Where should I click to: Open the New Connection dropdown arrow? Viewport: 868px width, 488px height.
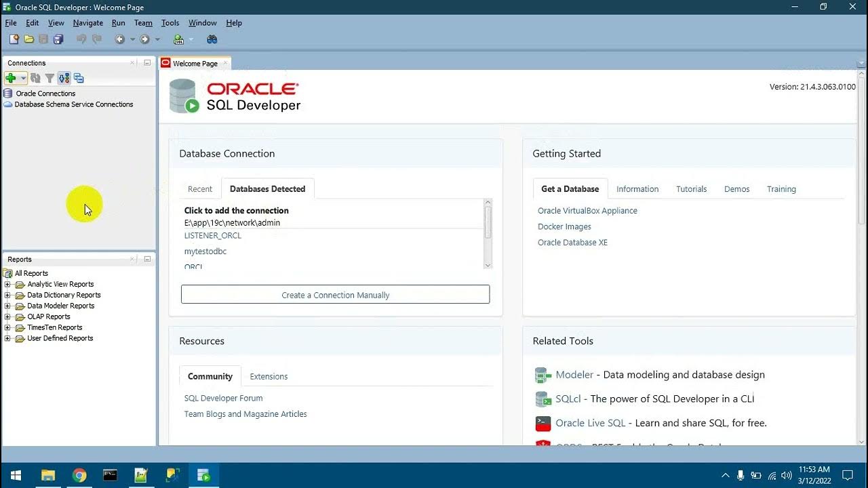(x=23, y=79)
